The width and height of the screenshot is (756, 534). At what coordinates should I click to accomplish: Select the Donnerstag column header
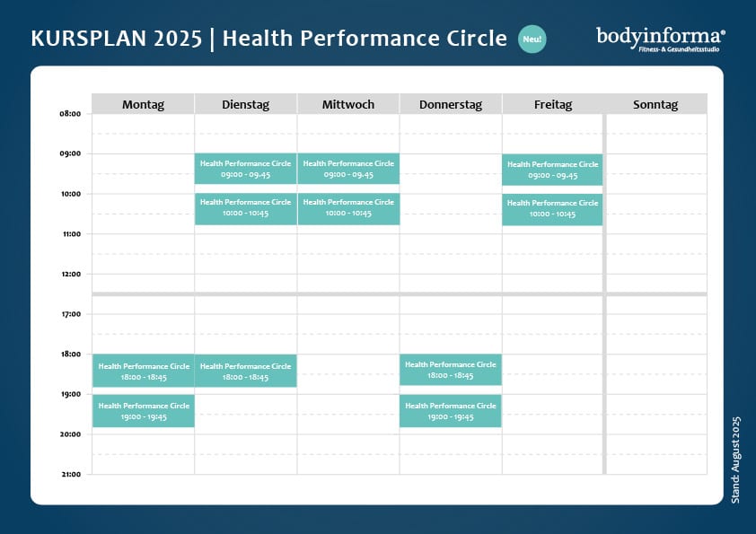(x=451, y=104)
